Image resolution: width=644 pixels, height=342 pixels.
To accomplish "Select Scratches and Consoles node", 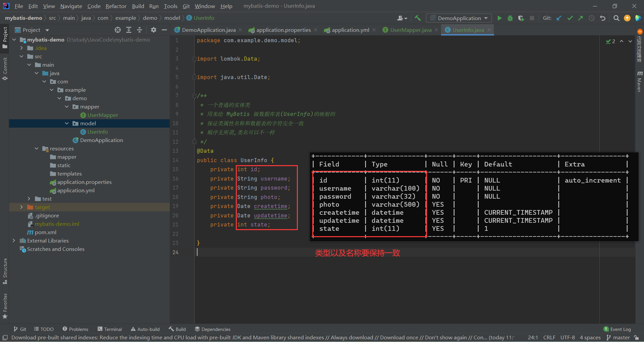I will click(56, 249).
